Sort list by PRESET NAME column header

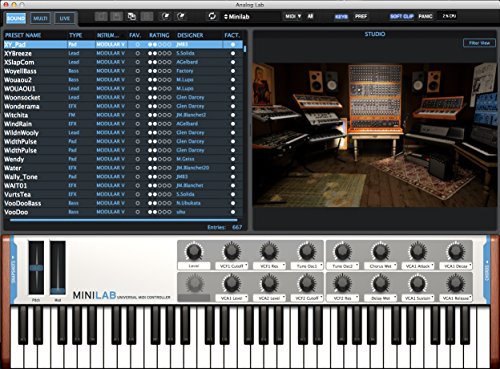23,35
